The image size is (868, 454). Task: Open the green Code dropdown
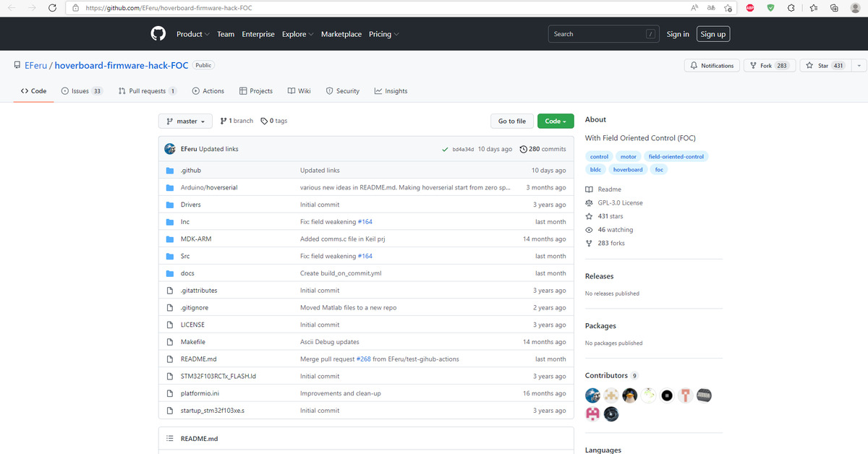click(556, 121)
